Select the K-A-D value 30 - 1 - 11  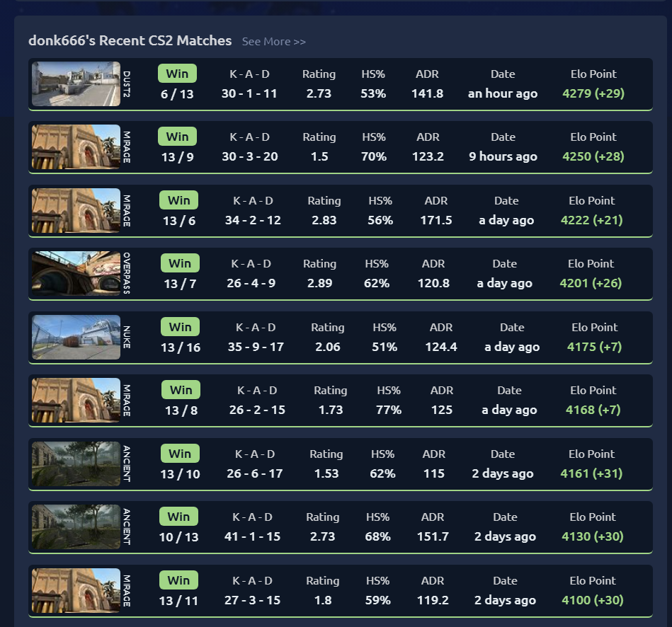pyautogui.click(x=249, y=93)
